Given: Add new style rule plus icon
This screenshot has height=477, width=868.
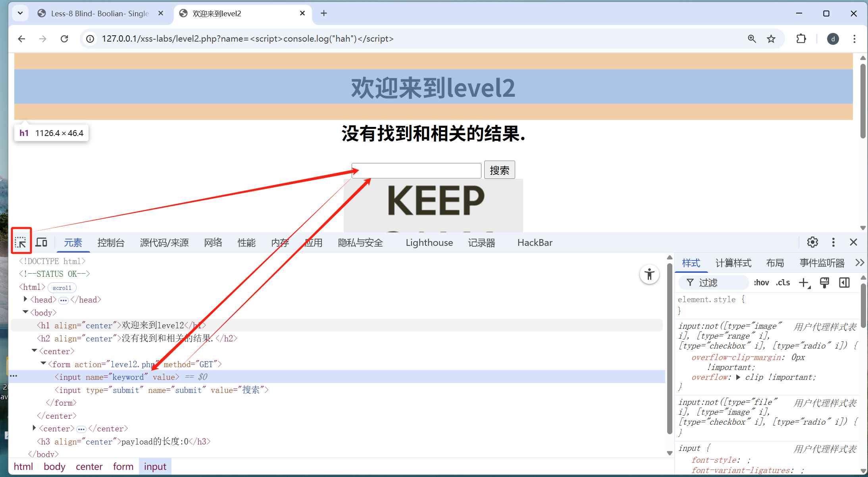Looking at the screenshot, I should pyautogui.click(x=804, y=283).
